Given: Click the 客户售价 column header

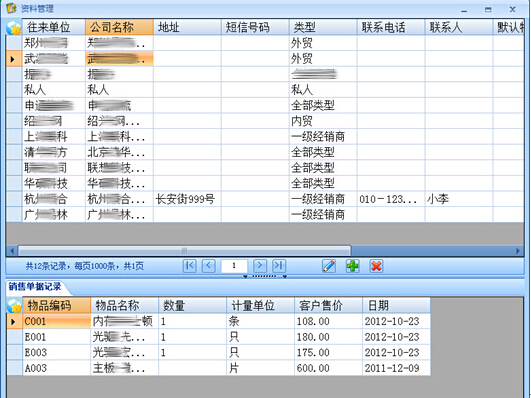Looking at the screenshot, I should click(x=328, y=305).
